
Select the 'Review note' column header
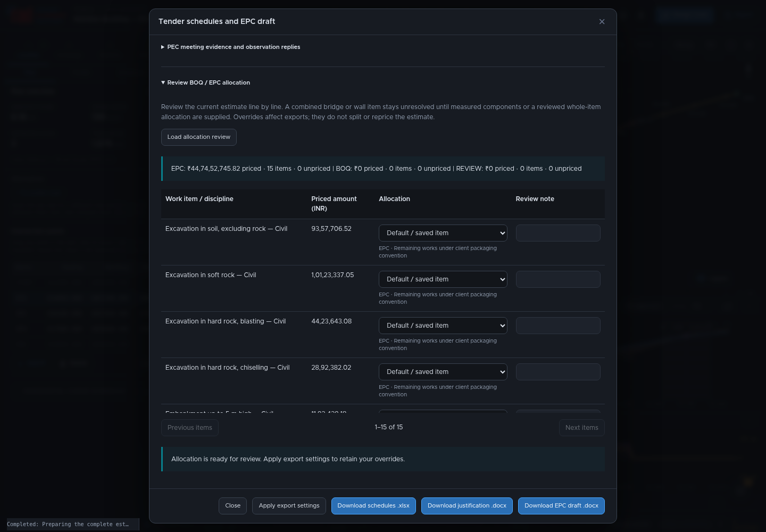point(535,199)
